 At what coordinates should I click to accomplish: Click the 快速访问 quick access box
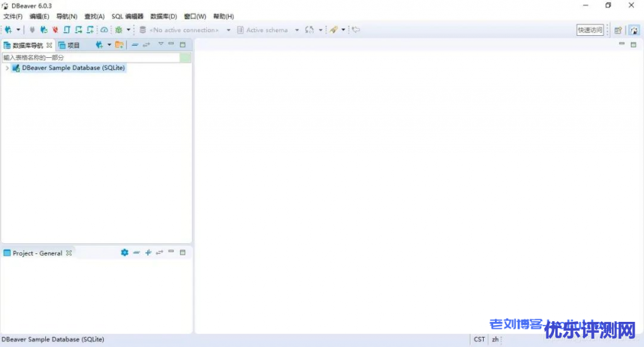click(590, 30)
